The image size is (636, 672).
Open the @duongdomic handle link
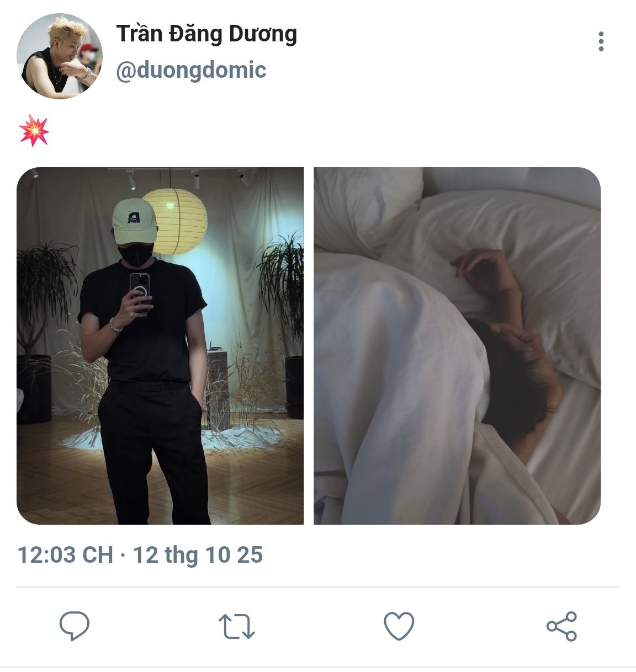[x=191, y=70]
